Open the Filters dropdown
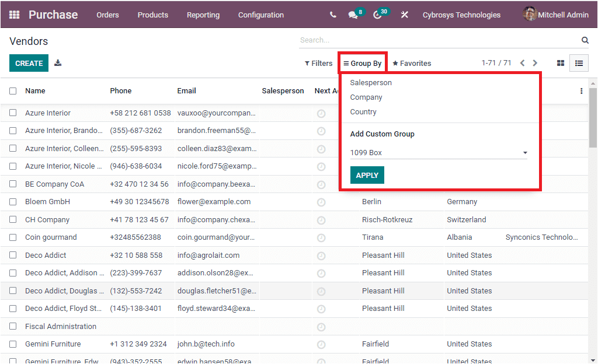The width and height of the screenshot is (598, 364). [318, 62]
